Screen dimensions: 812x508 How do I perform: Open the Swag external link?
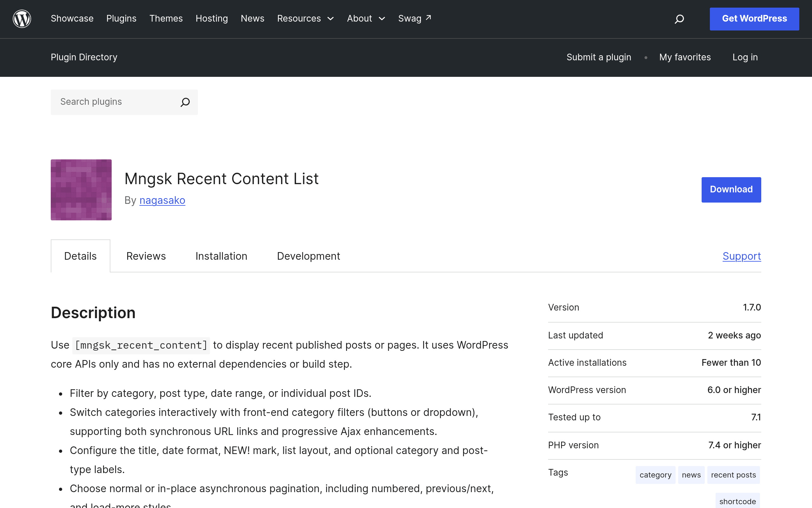click(x=414, y=18)
